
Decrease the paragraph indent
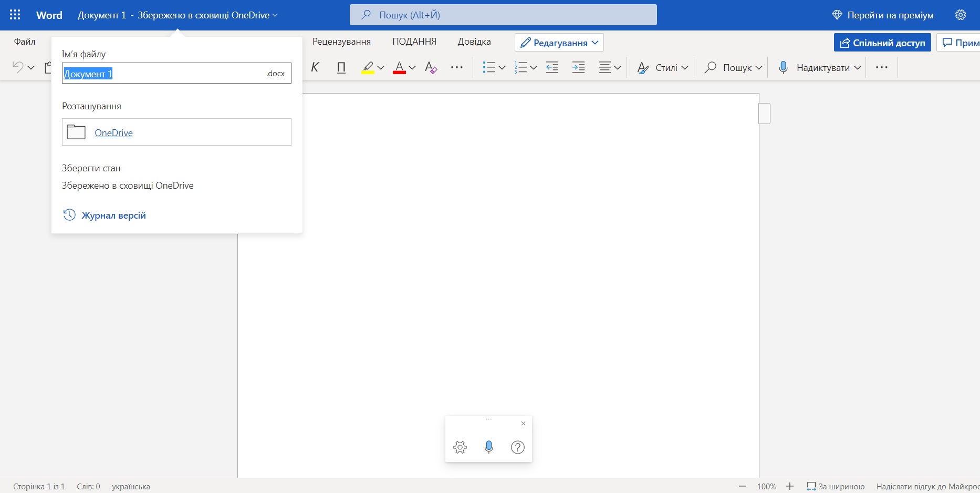point(552,67)
